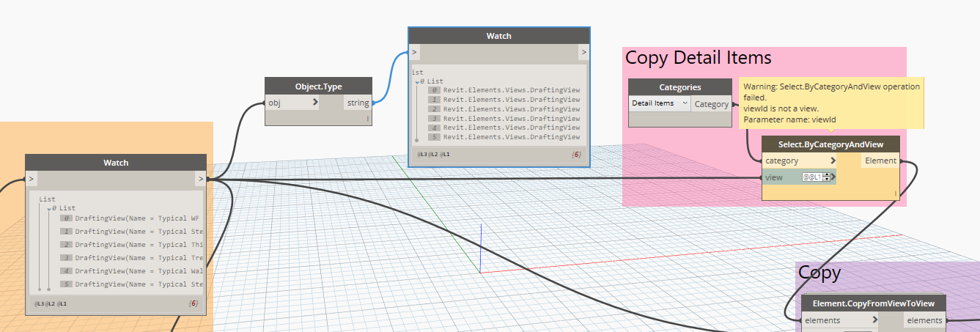The width and height of the screenshot is (980, 332).
Task: Open the view port level chevron
Action: tap(834, 177)
